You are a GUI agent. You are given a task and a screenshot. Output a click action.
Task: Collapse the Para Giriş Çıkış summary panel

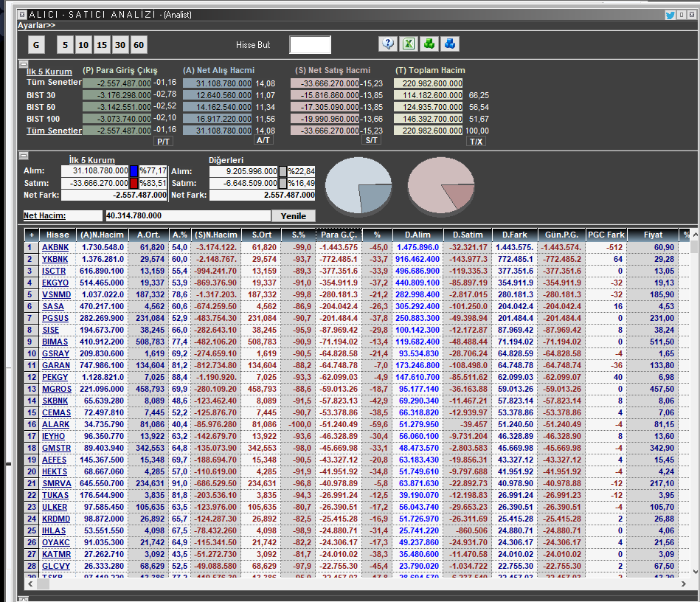click(x=24, y=64)
